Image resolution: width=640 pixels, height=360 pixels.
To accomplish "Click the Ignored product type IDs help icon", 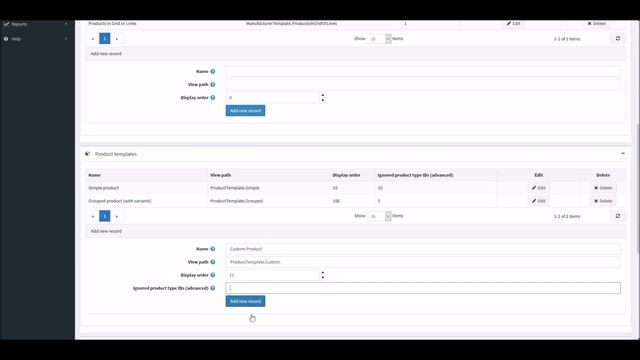I will (213, 288).
